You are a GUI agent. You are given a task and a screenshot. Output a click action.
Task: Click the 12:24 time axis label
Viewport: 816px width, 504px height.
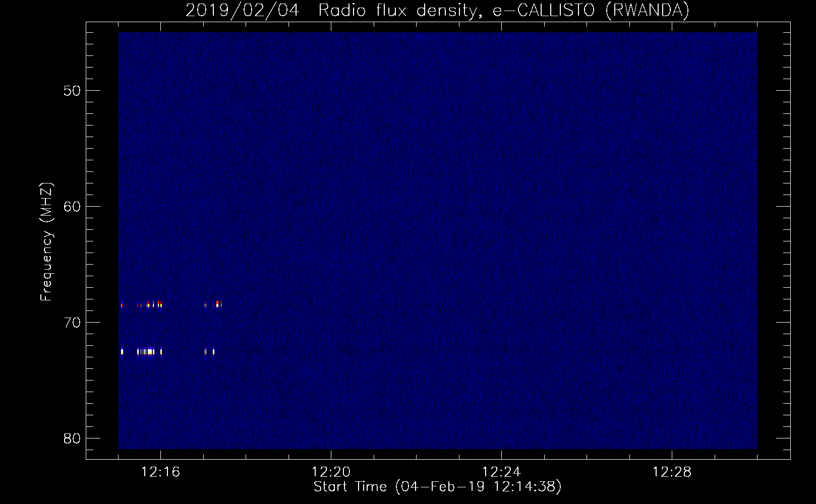(501, 472)
